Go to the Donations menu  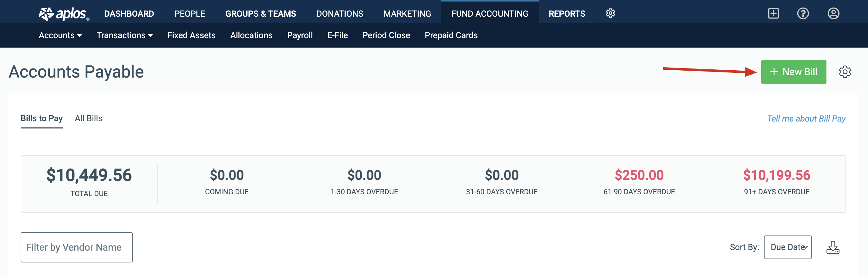tap(339, 13)
